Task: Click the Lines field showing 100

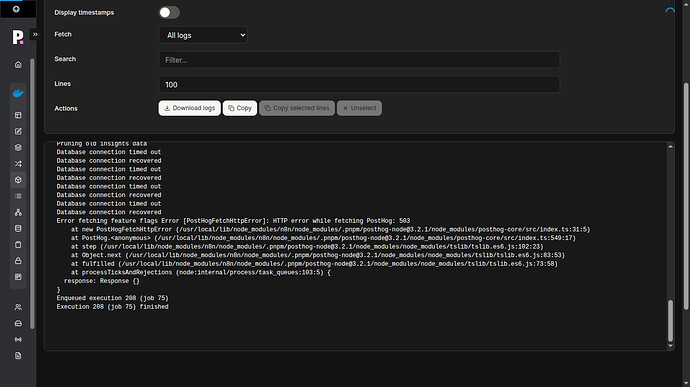Action: click(x=359, y=85)
